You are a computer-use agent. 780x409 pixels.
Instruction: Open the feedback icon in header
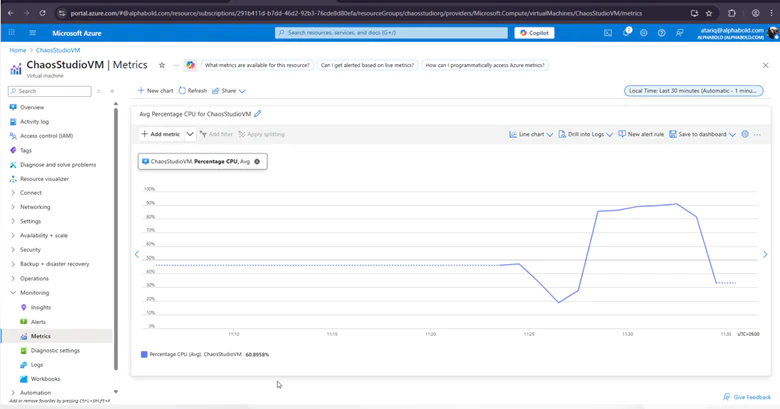click(x=680, y=33)
